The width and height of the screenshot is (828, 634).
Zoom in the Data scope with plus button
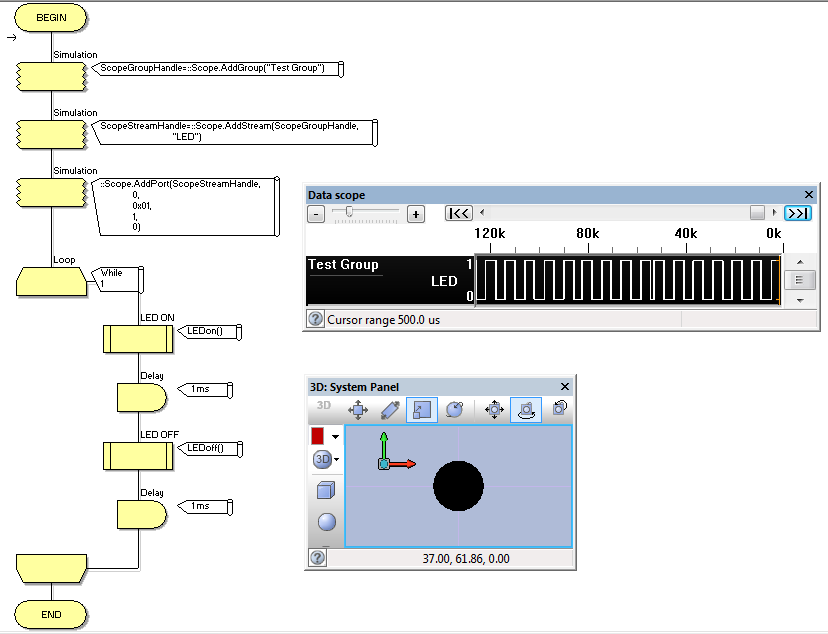416,214
